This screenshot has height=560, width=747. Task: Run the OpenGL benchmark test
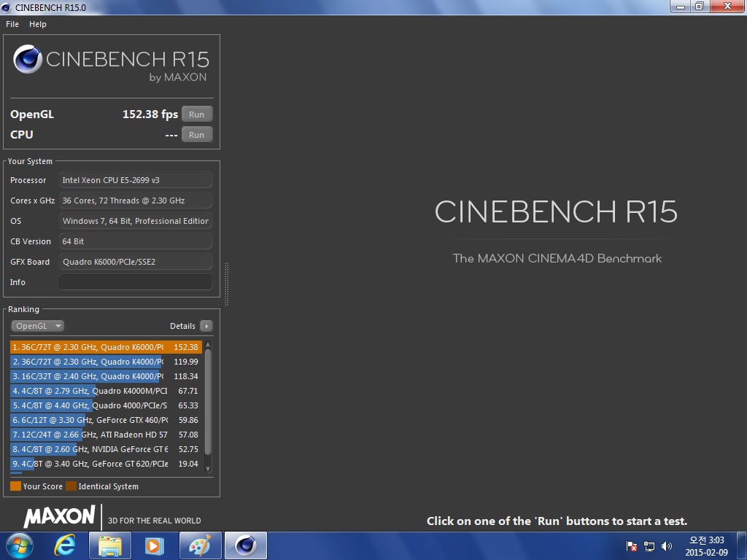pos(197,114)
